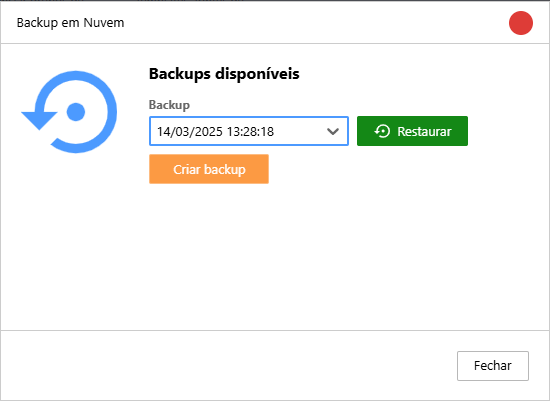
Task: Click the restore icon inside Restaurar button
Action: click(382, 131)
